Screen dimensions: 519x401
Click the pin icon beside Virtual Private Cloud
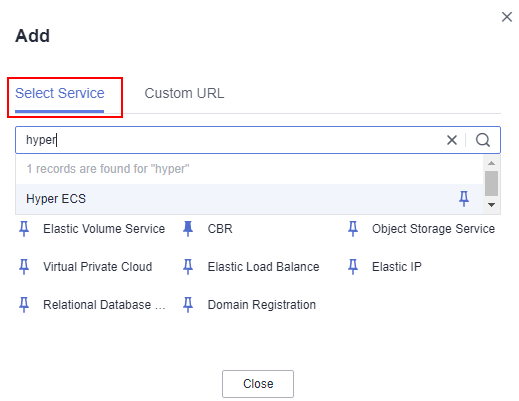[x=24, y=267]
